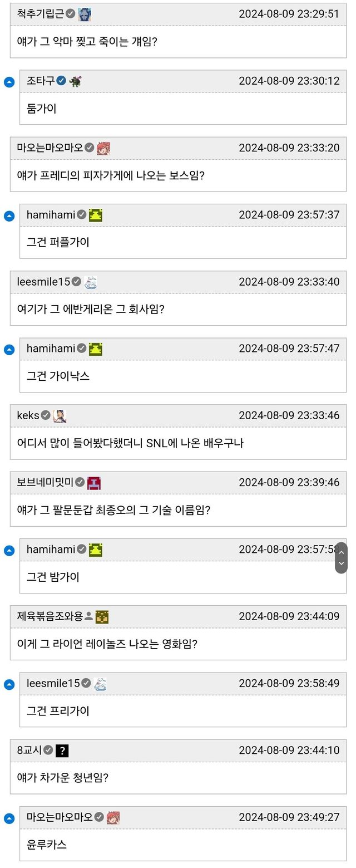
Task: Click 조타구's green character avatar
Action: (75, 81)
